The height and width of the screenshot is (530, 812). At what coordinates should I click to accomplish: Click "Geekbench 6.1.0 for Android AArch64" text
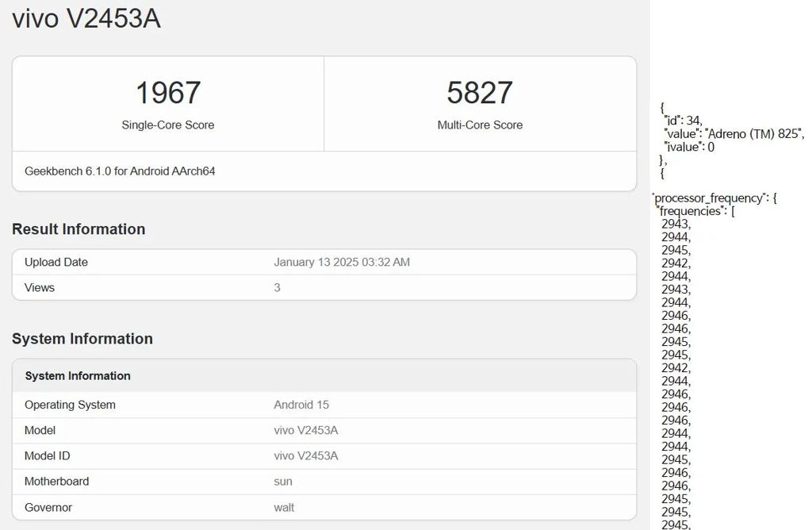pos(120,171)
